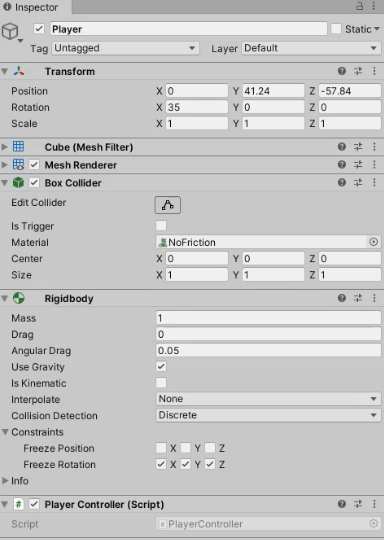
Task: Open Rigidbody three-dot context menu
Action: click(374, 298)
